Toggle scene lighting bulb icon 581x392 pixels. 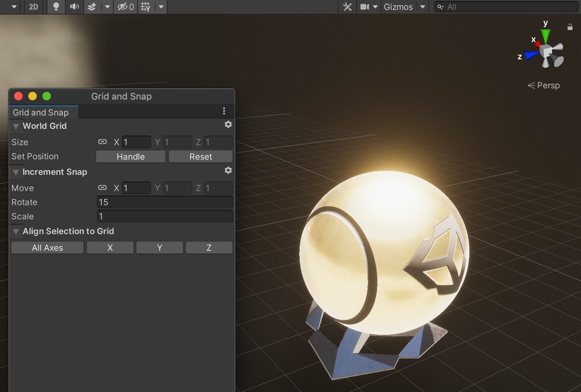coord(56,7)
